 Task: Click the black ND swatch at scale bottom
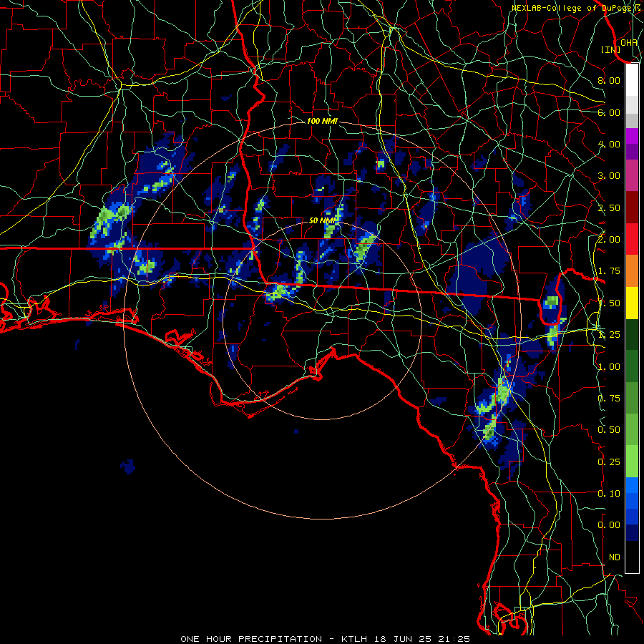click(x=632, y=557)
